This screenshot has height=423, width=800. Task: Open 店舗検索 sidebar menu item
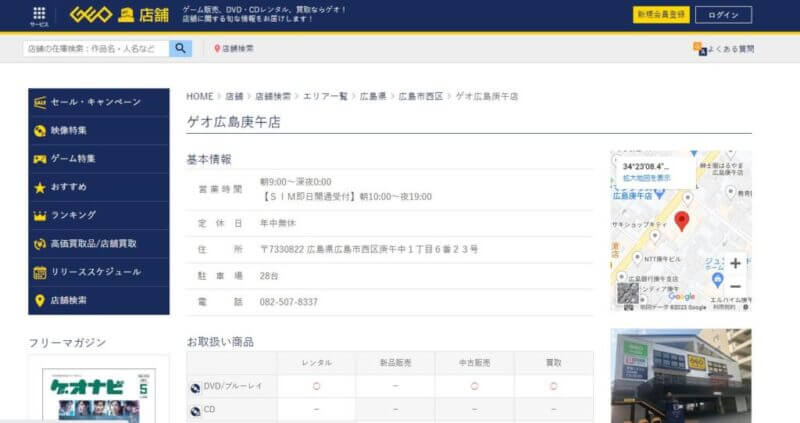click(99, 301)
